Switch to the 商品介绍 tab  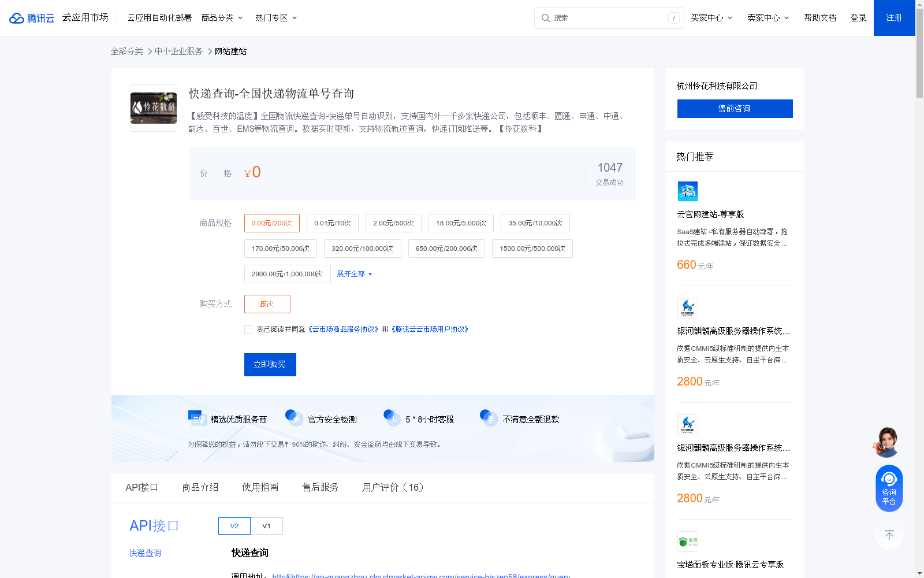coord(200,487)
